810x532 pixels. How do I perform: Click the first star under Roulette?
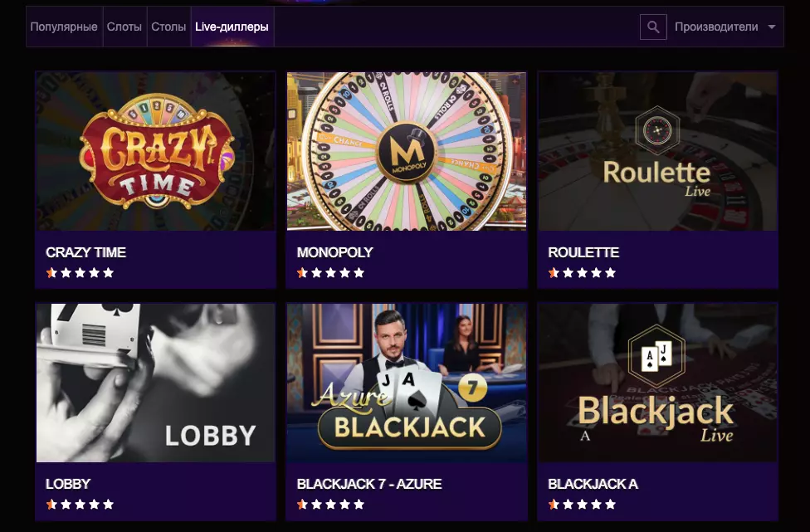click(554, 272)
